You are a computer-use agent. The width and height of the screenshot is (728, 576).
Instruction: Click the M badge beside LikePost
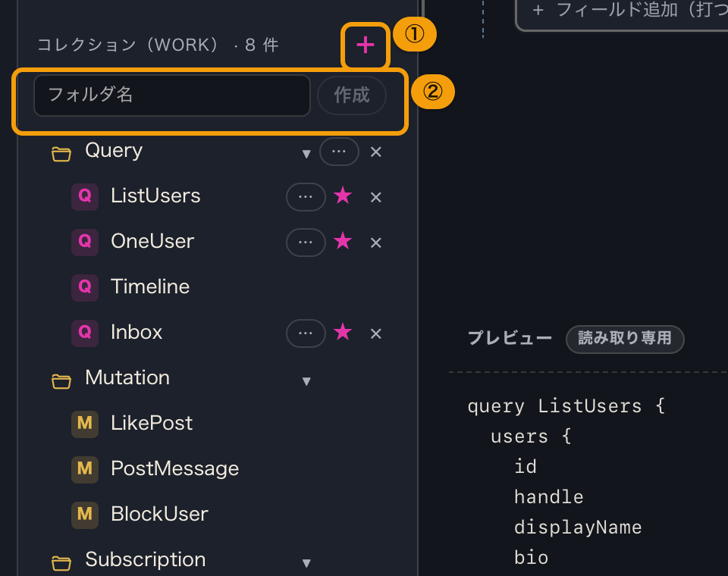pyautogui.click(x=84, y=424)
